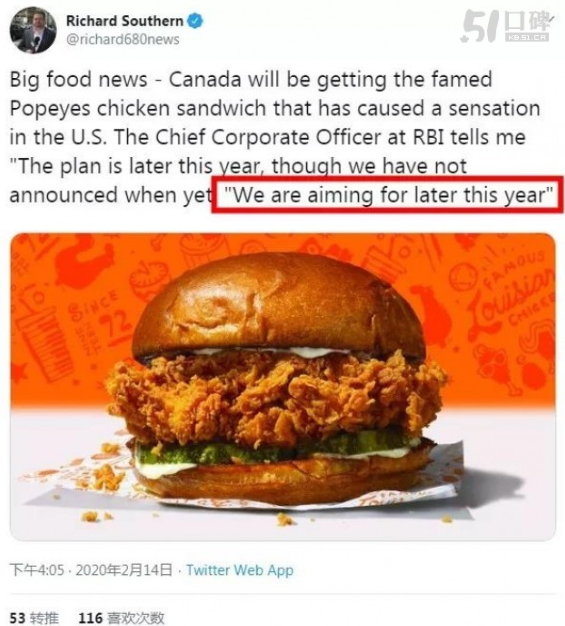This screenshot has height=626, width=565.
Task: Click the pickles in the sandwich photo
Action: click(x=276, y=450)
